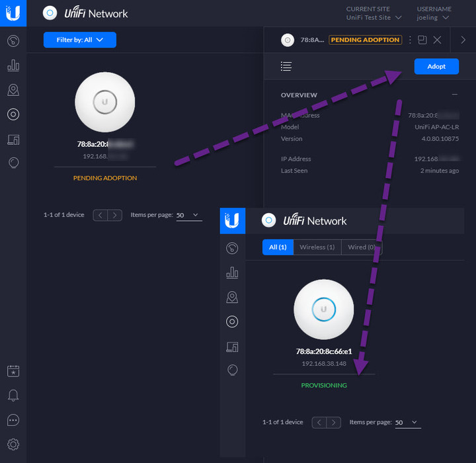The width and height of the screenshot is (476, 463).
Task: Open Map icon in main sidebar
Action: 13,90
